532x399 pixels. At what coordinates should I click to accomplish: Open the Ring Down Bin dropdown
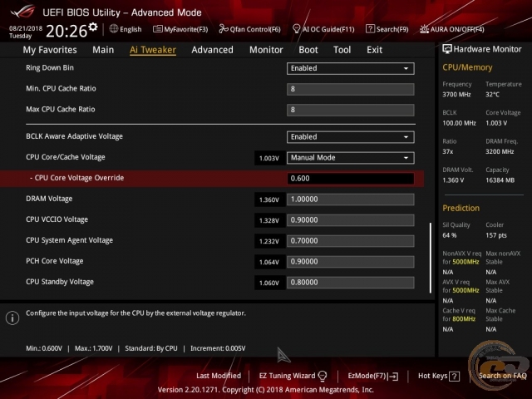(x=351, y=68)
